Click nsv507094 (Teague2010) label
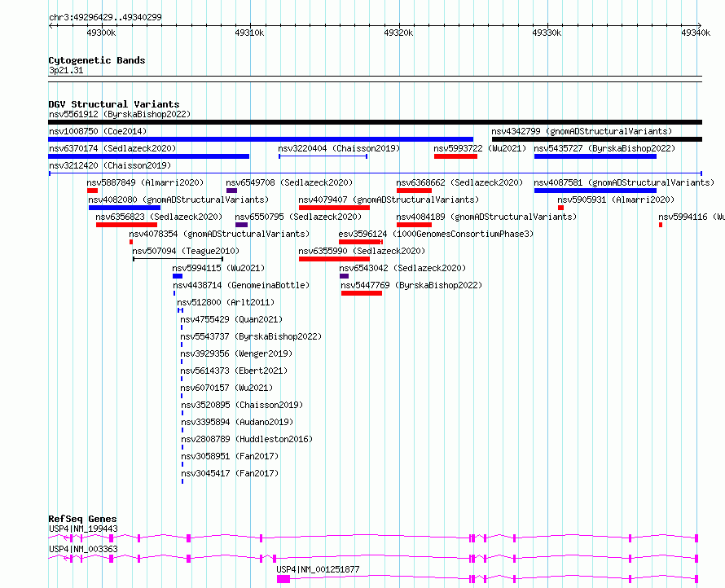 (x=186, y=251)
